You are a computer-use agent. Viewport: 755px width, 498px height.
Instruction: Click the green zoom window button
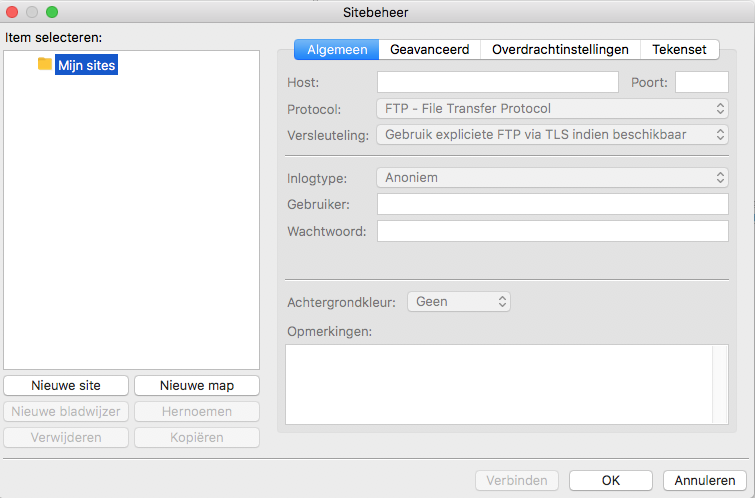coord(52,12)
